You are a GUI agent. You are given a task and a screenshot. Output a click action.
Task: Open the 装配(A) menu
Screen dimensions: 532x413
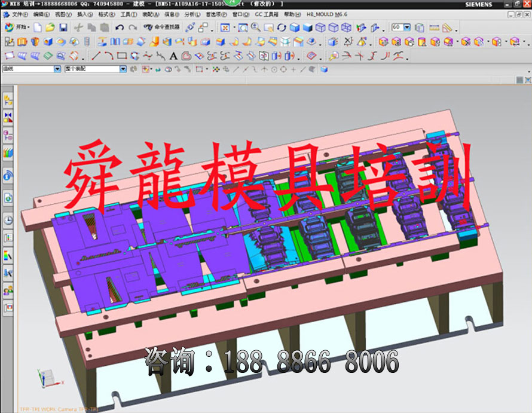(x=151, y=14)
